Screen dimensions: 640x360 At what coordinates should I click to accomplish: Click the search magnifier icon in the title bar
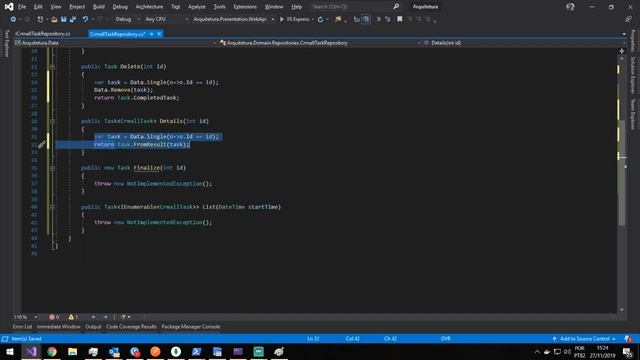tap(396, 7)
